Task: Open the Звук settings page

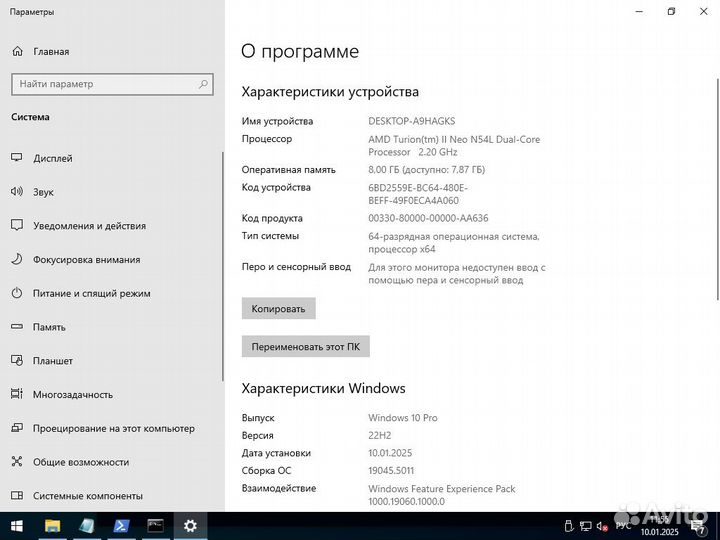Action: [x=32, y=192]
